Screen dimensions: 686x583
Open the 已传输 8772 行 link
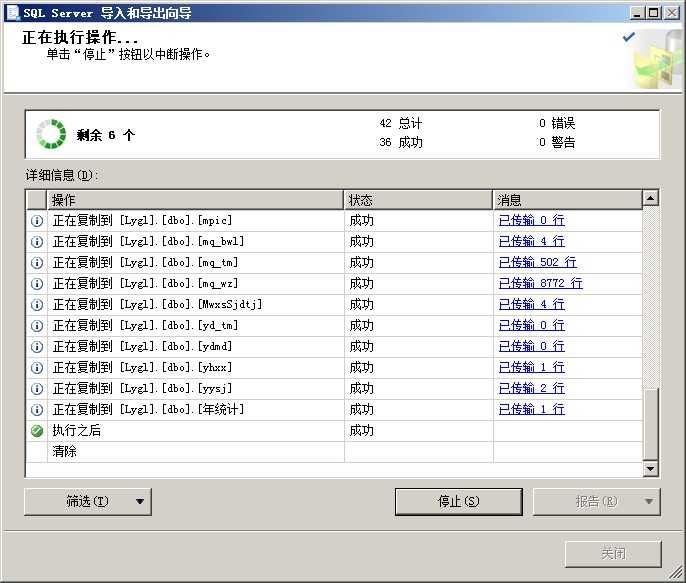click(541, 283)
